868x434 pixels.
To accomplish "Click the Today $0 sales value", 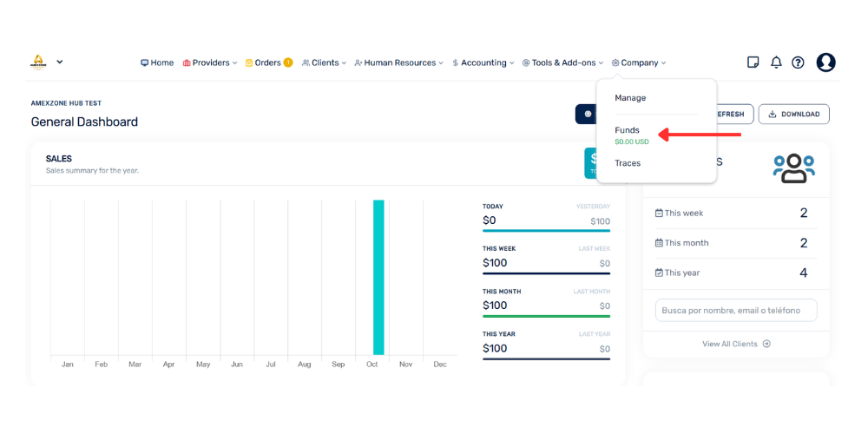I will point(490,220).
